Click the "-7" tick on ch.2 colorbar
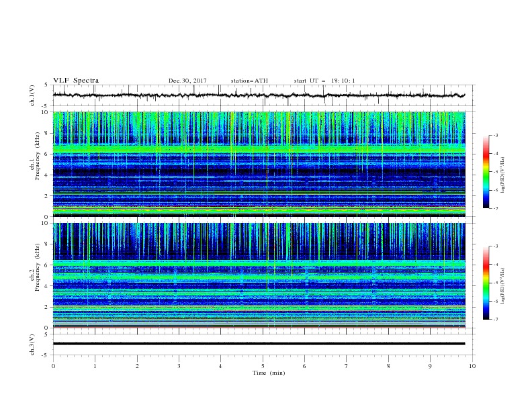 [x=495, y=320]
